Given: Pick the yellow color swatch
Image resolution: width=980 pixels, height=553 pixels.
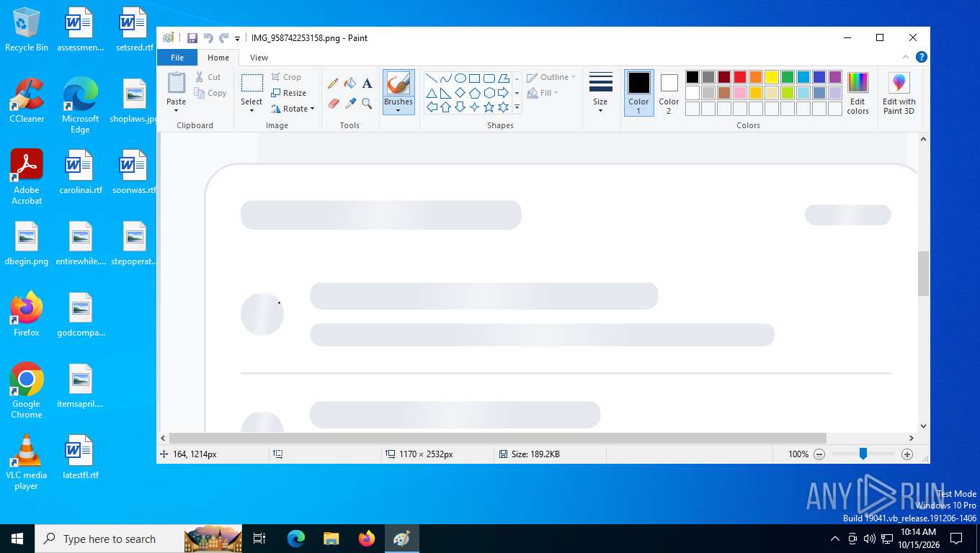Looking at the screenshot, I should 772,77.
